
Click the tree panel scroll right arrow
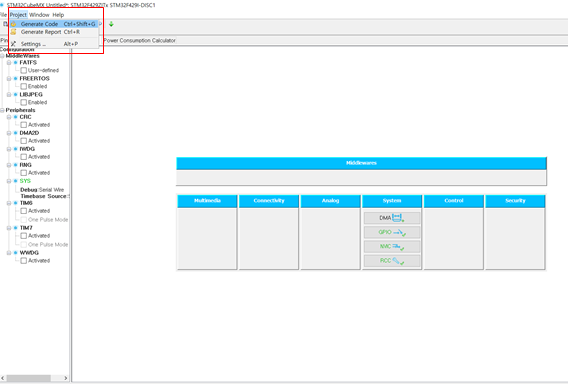tap(66, 378)
